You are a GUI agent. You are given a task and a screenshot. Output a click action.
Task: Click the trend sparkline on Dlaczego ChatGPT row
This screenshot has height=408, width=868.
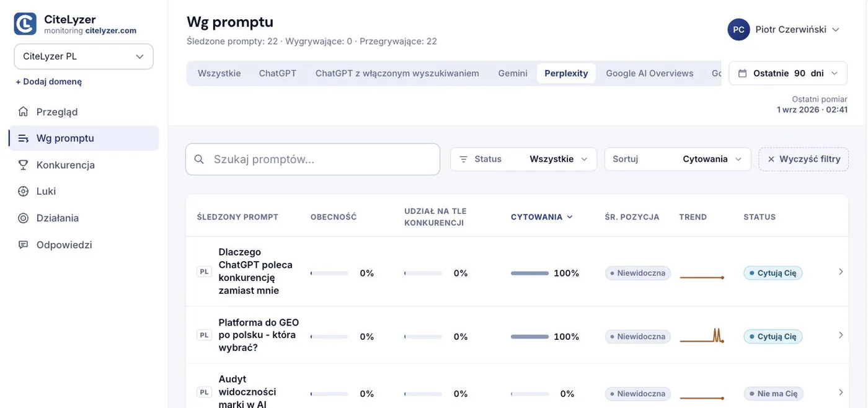(702, 277)
